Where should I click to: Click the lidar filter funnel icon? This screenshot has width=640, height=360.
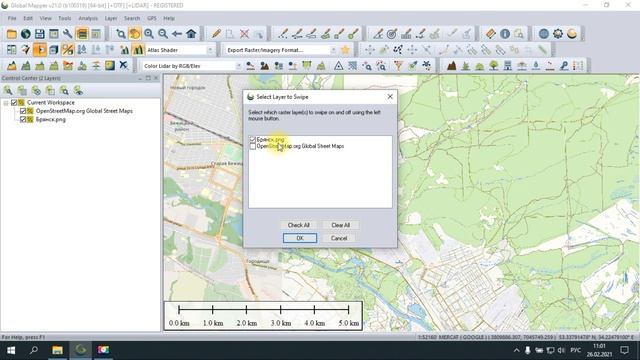tap(398, 66)
